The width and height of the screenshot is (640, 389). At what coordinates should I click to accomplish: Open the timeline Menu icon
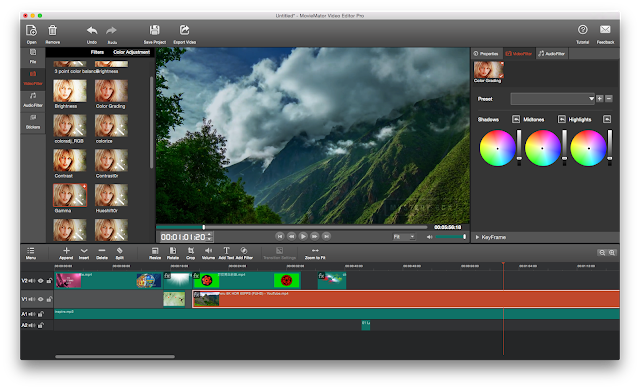coord(31,251)
